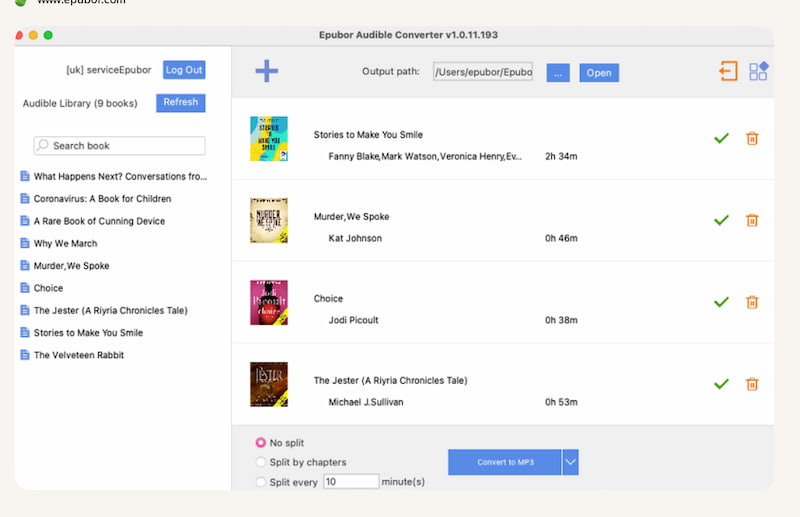This screenshot has height=517, width=800.
Task: Open the output folder with Open button
Action: [599, 72]
